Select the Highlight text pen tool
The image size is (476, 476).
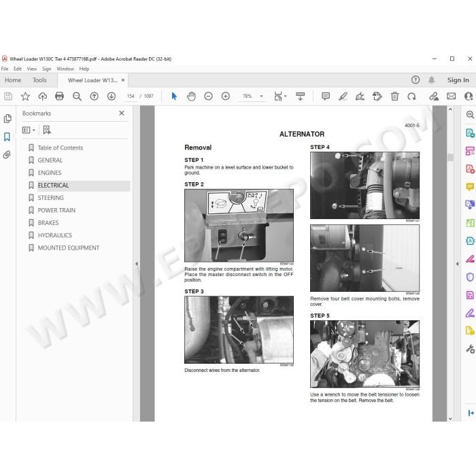[x=343, y=97]
